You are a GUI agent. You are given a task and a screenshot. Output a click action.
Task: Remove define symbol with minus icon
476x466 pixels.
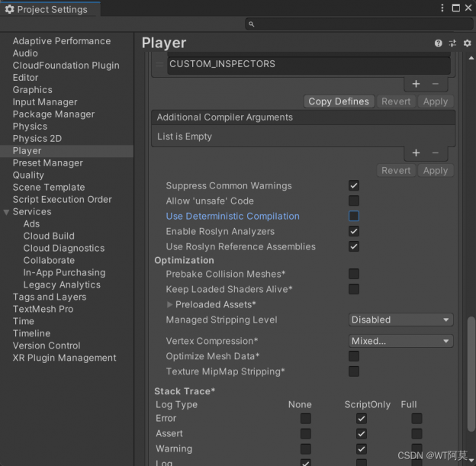tap(435, 84)
